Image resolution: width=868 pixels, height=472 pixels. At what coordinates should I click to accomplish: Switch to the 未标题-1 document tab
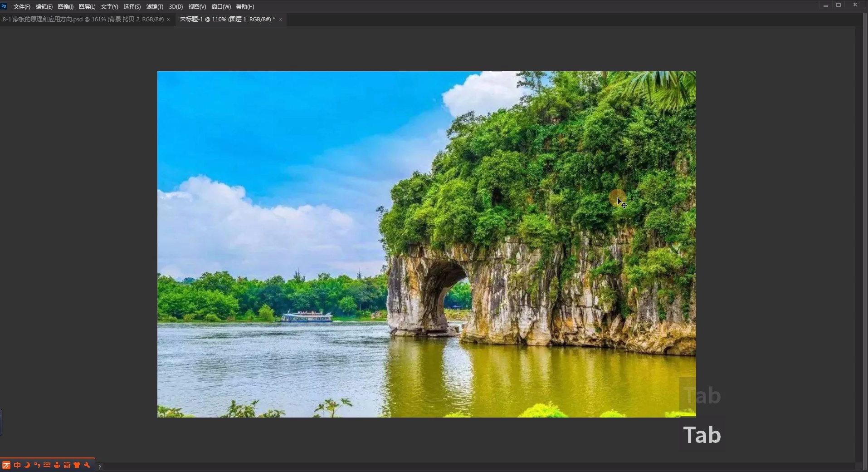pyautogui.click(x=227, y=20)
